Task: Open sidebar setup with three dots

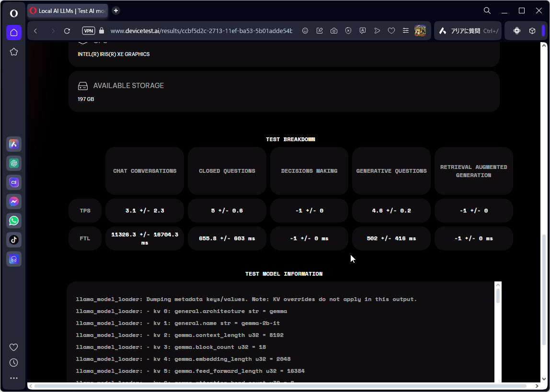Action: pyautogui.click(x=13, y=378)
